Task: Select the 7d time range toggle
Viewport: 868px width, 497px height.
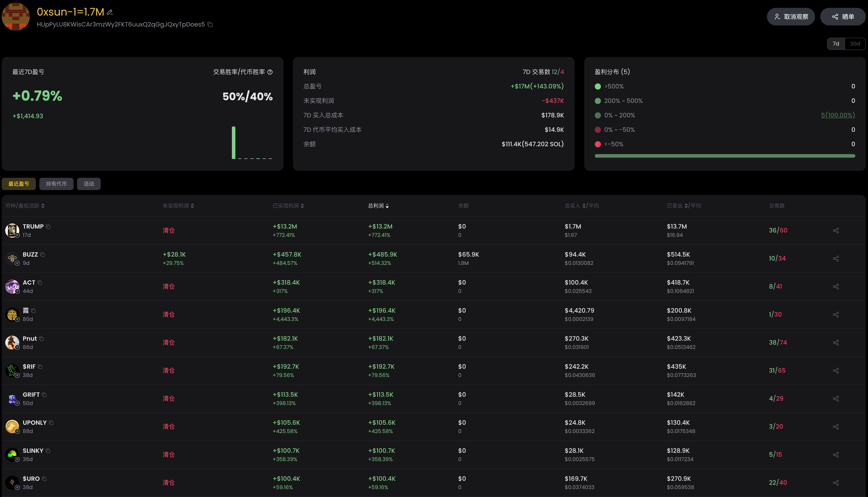Action: point(836,44)
